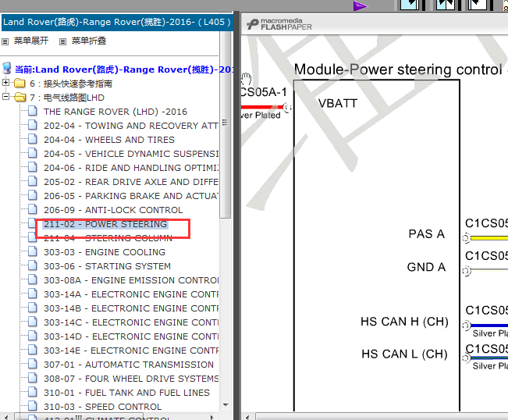Open 206-05 - PARKING BRAKE AND ACTUATION
The height and width of the screenshot is (420, 508).
click(x=131, y=196)
